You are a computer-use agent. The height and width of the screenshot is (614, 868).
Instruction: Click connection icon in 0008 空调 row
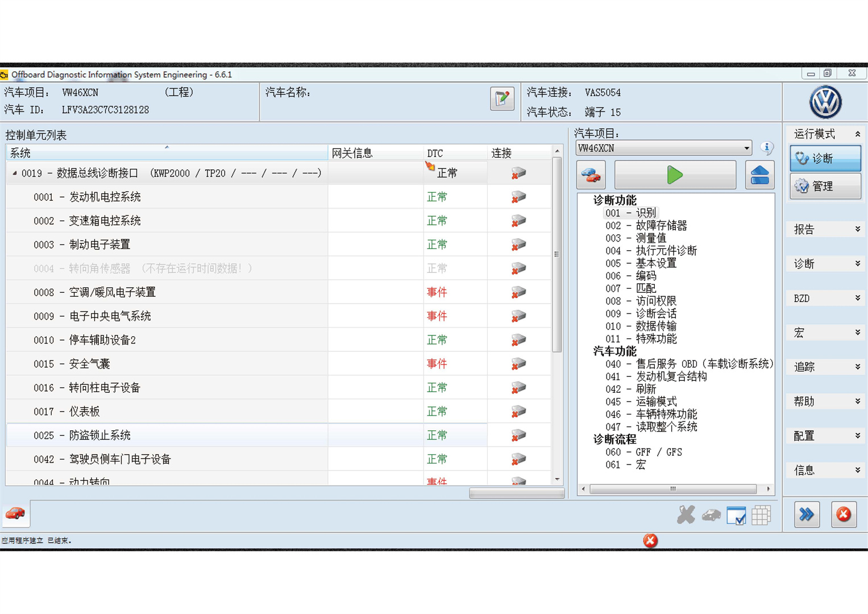pos(518,293)
